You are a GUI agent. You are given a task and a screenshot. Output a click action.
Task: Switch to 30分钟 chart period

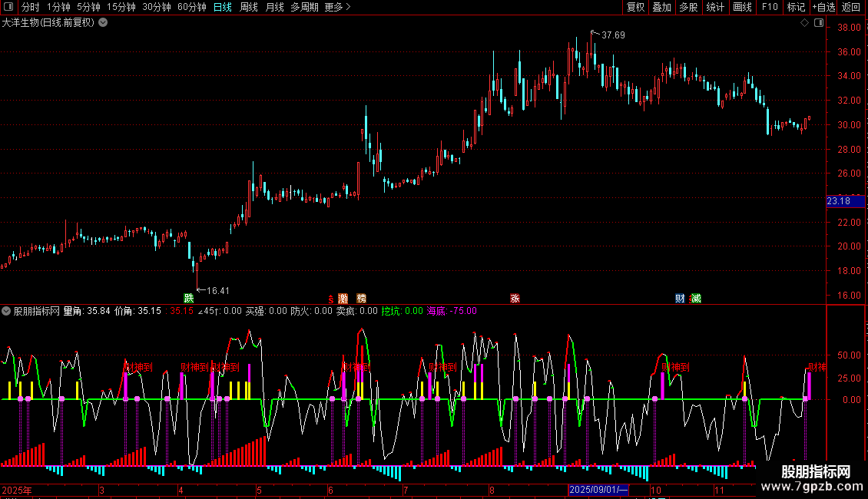point(157,7)
